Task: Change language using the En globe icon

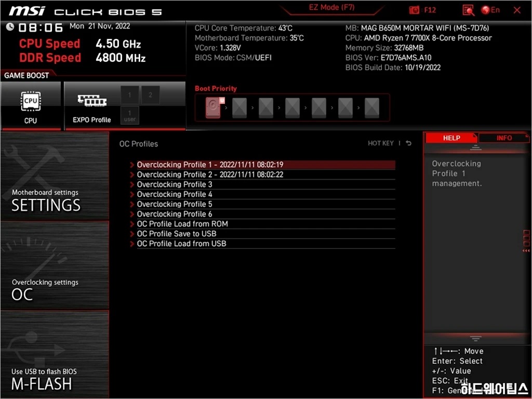Action: pyautogui.click(x=490, y=10)
